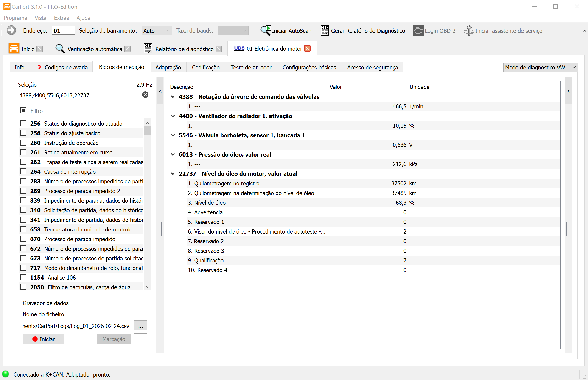This screenshot has width=588, height=380.
Task: Click into the Filtro input field
Action: click(x=90, y=111)
